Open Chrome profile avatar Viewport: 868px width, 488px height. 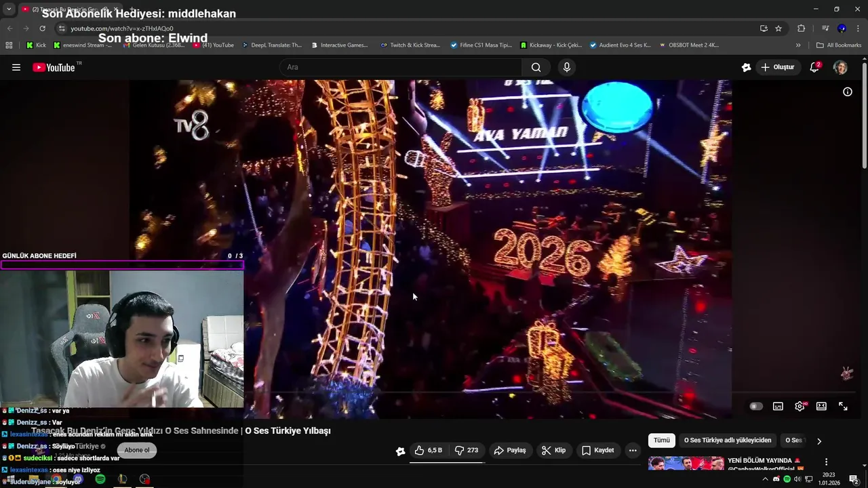[842, 28]
